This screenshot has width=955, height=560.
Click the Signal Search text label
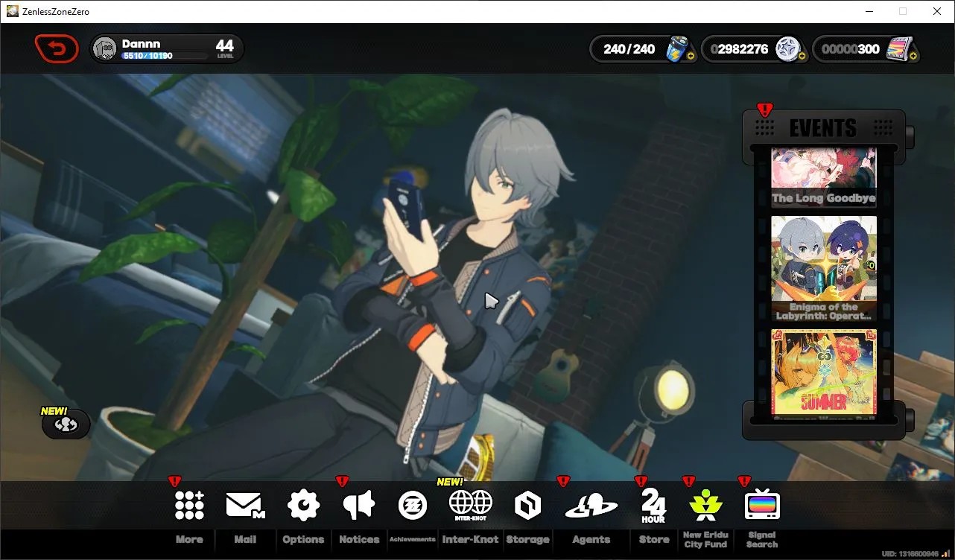pos(762,539)
